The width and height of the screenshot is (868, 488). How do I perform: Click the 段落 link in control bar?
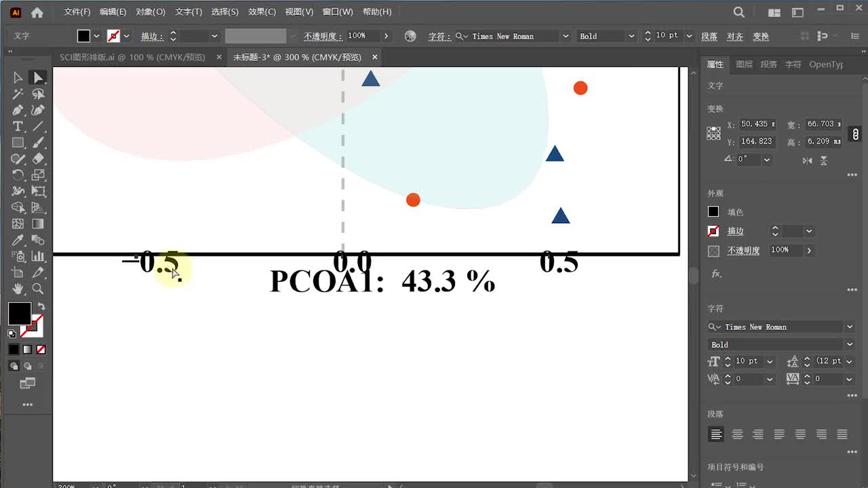coord(709,37)
